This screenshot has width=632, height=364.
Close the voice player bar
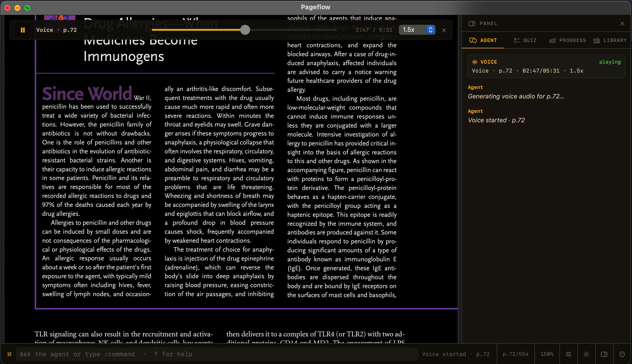[x=444, y=30]
